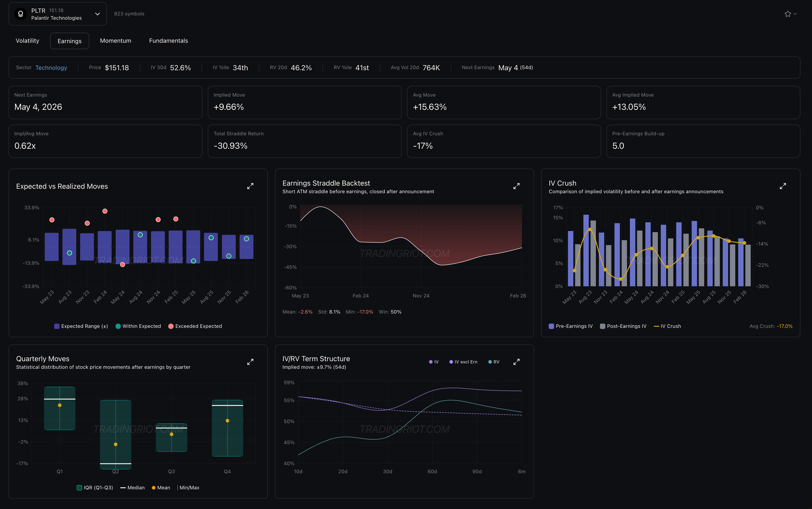Screen dimensions: 812x509
Task: Click the Implied Move stat card
Action: 304,102
